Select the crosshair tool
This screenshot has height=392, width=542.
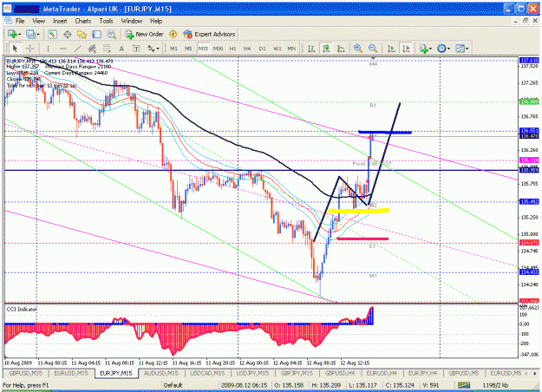coord(29,49)
